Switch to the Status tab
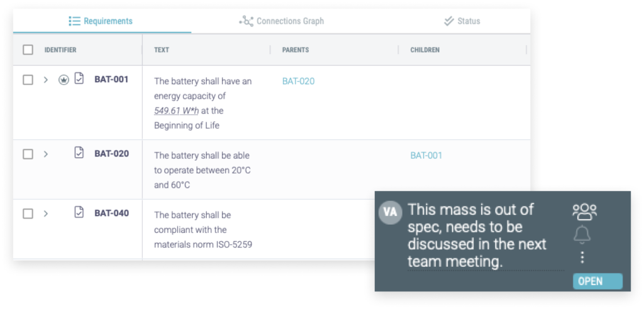The image size is (644, 309). pos(462,21)
